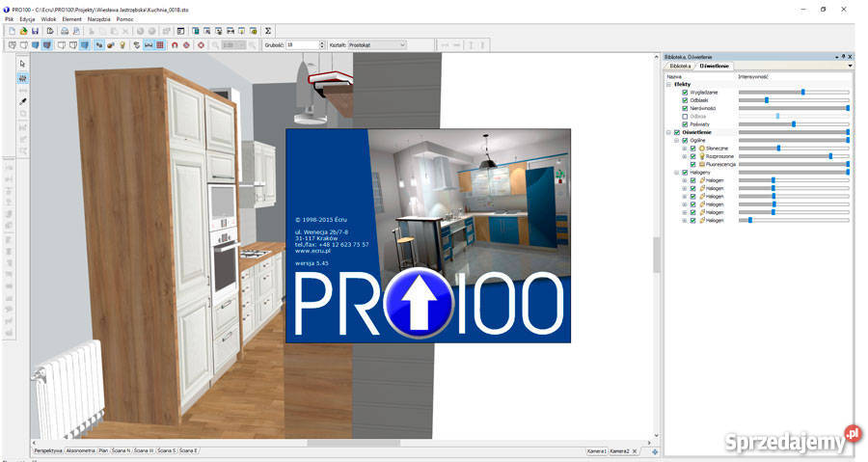868x462 pixels.
Task: Switch to the Plan view tab
Action: [x=103, y=451]
